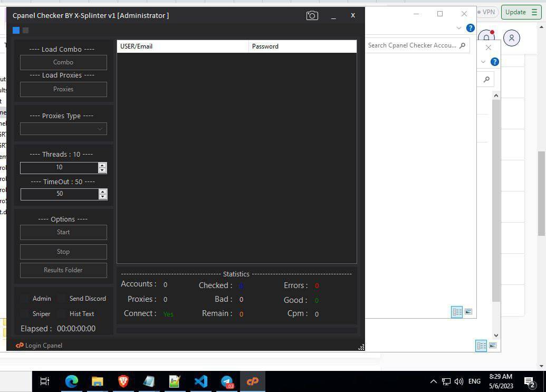The width and height of the screenshot is (546, 392).
Task: Click the Stop button under Options
Action: [63, 252]
